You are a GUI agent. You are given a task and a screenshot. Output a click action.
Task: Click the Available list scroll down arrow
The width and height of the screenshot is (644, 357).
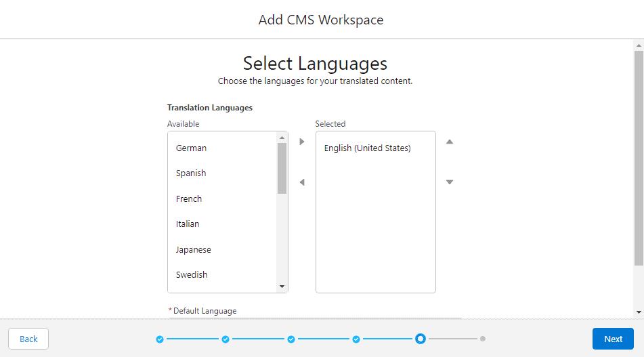point(282,287)
